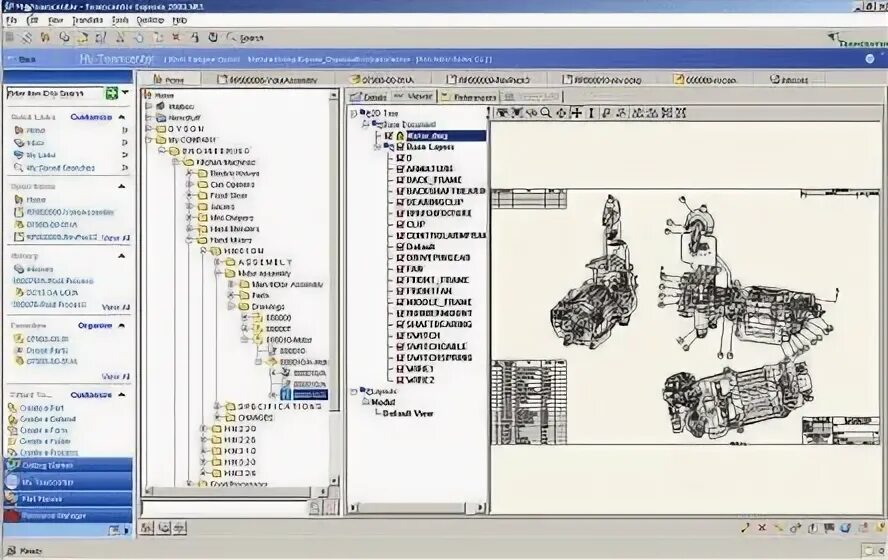This screenshot has height=560, width=888.
Task: Click the first tool icon in the viewer toolbar
Action: pos(502,113)
